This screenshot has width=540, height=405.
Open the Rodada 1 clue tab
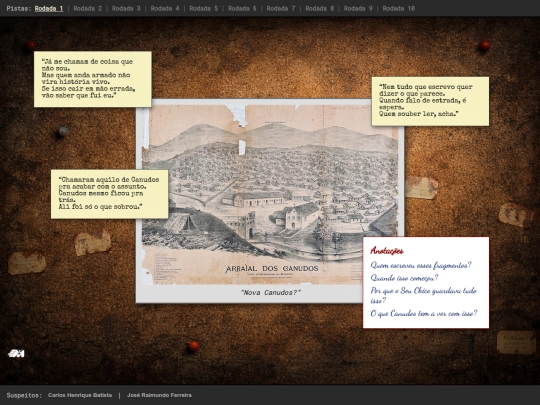click(49, 8)
